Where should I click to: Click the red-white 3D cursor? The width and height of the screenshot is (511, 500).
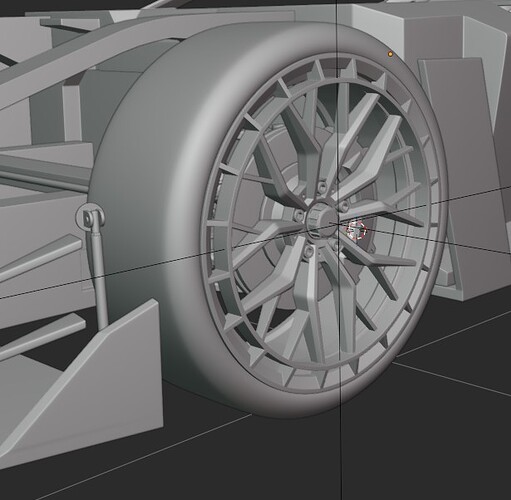coord(356,229)
